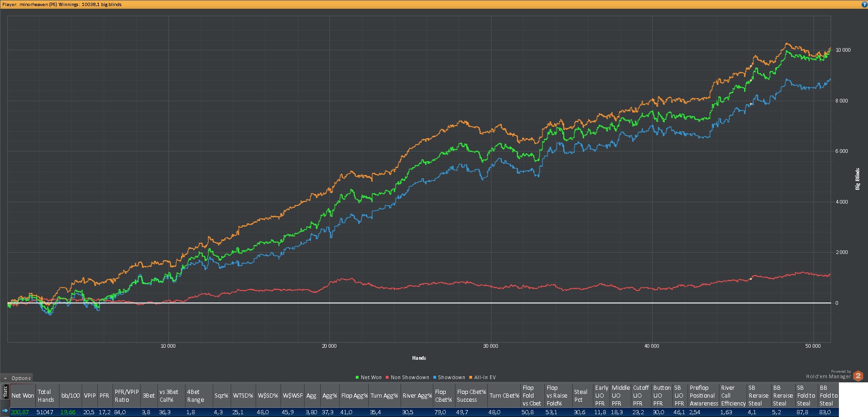This screenshot has width=868, height=417.
Task: Click the WTSD% column header
Action: click(243, 395)
